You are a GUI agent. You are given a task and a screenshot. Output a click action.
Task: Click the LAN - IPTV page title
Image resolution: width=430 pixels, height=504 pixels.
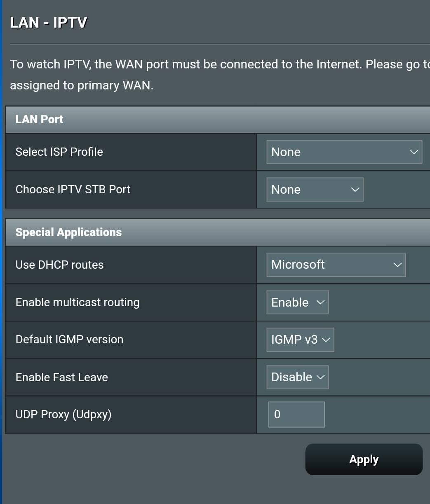coord(48,22)
